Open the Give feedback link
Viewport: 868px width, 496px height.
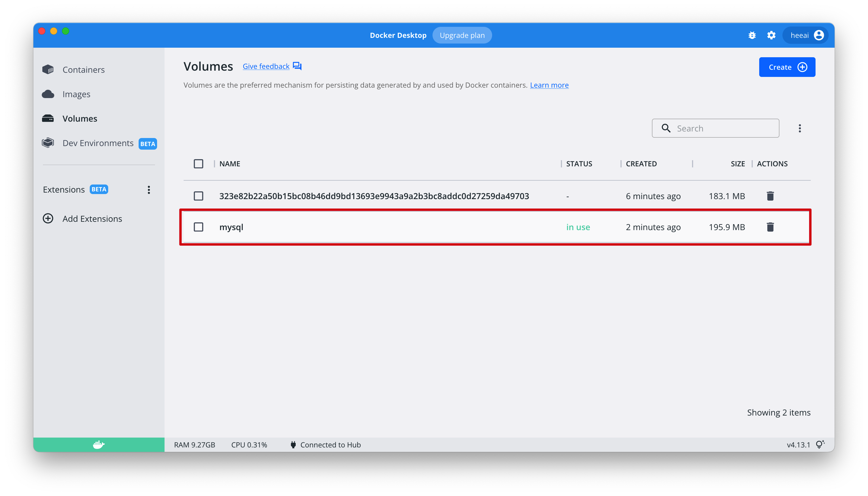tap(266, 66)
